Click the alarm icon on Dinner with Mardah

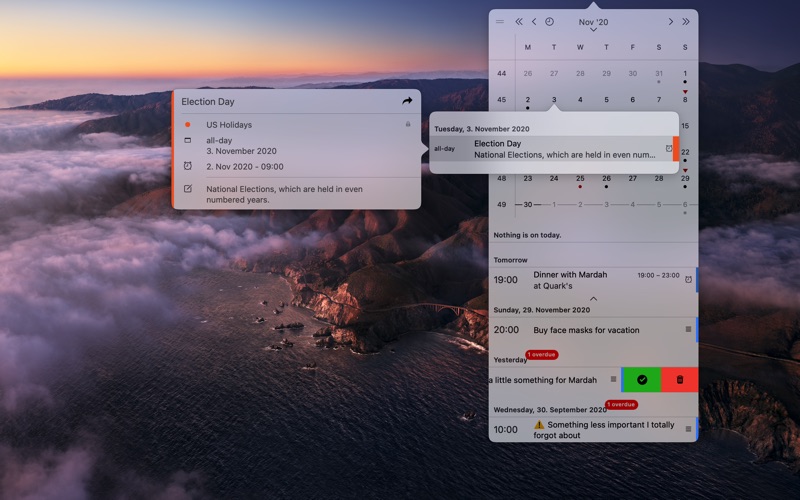click(688, 280)
